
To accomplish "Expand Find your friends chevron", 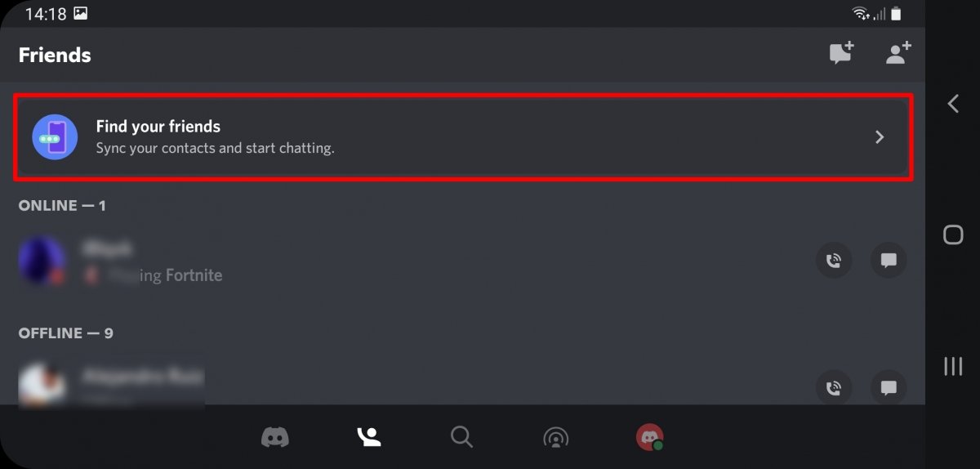I will click(x=880, y=137).
